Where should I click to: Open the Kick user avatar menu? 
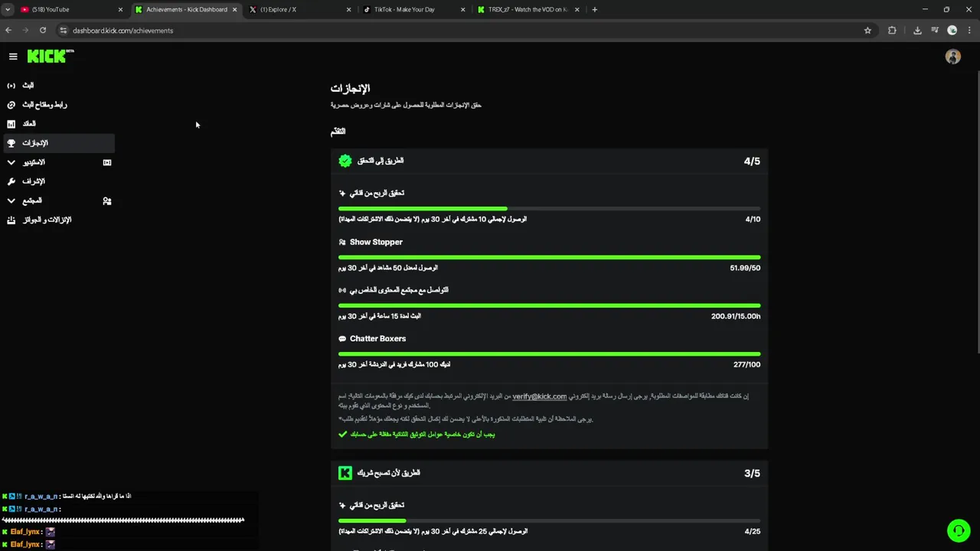952,57
